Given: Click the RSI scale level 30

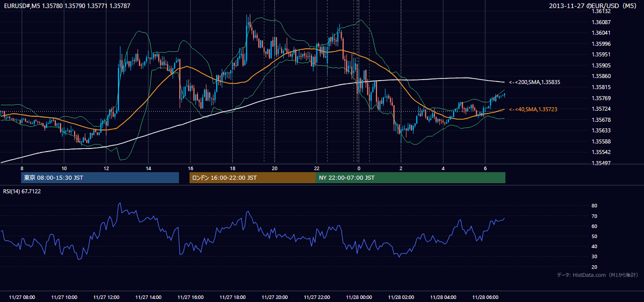Looking at the screenshot, I should click(594, 257).
